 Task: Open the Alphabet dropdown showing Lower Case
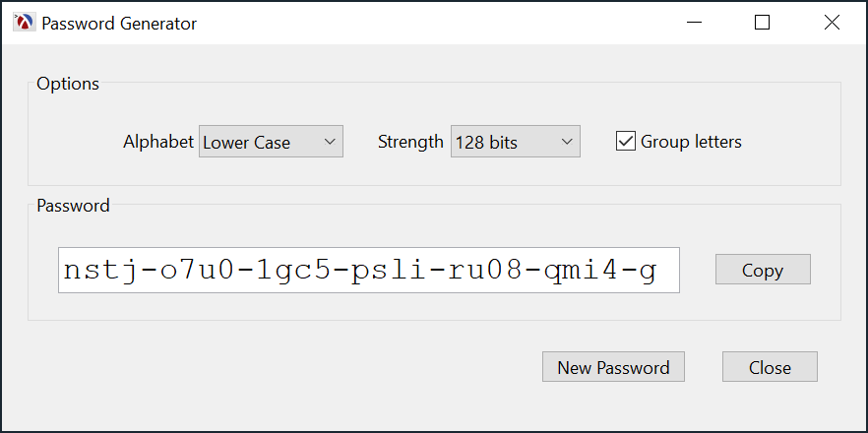pyautogui.click(x=260, y=142)
